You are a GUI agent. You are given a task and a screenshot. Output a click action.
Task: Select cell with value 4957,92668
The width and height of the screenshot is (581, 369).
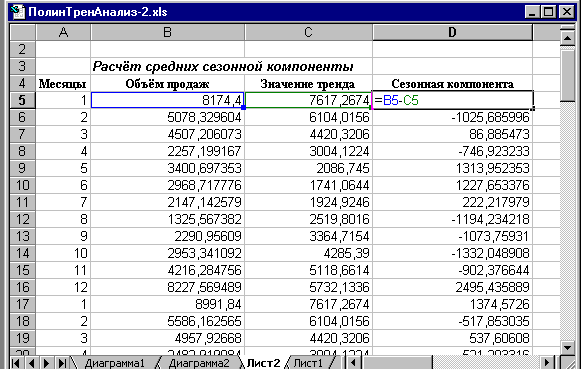(167, 338)
